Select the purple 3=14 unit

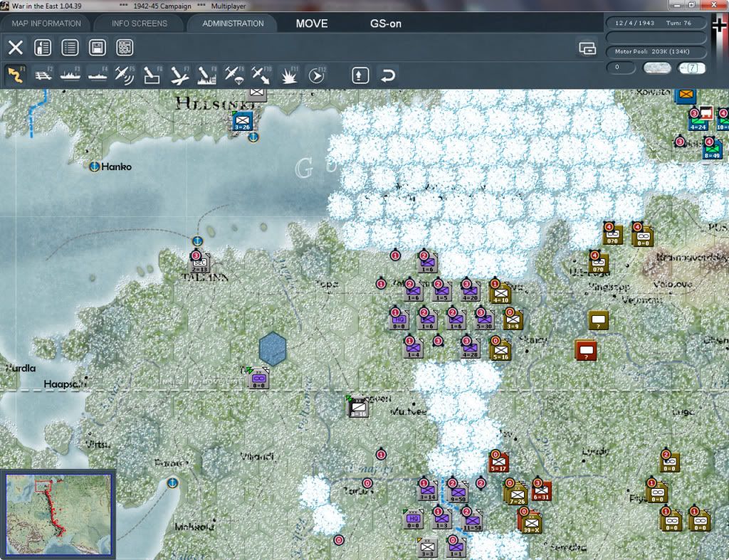tap(427, 491)
